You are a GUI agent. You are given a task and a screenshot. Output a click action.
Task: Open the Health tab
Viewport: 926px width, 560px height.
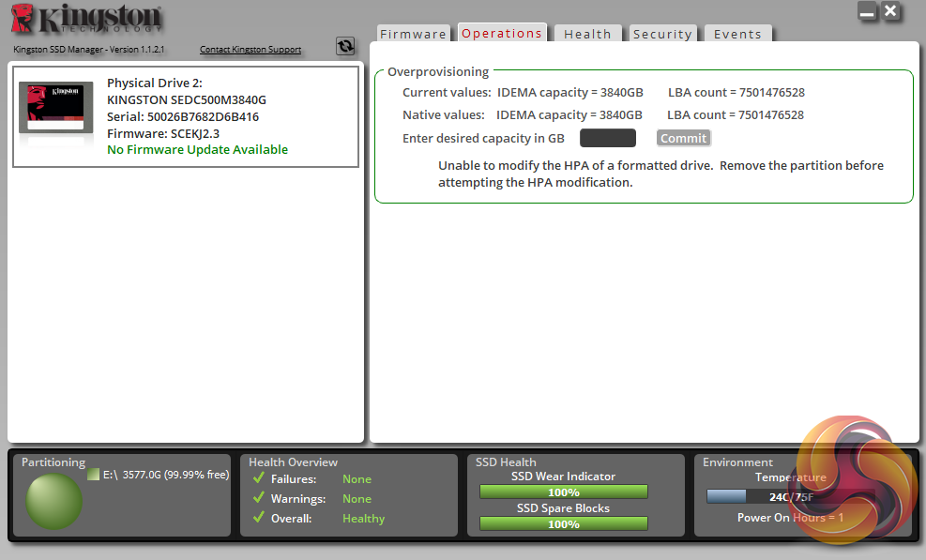coord(587,34)
